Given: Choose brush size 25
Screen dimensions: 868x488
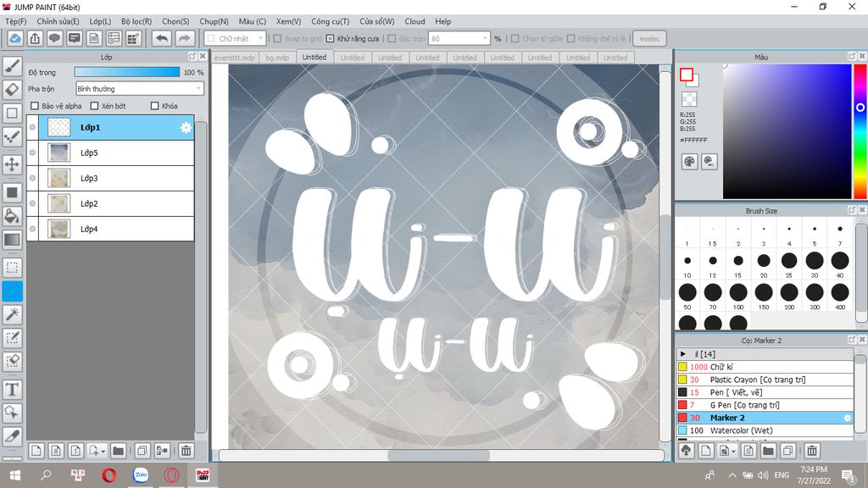Looking at the screenshot, I should 789,264.
